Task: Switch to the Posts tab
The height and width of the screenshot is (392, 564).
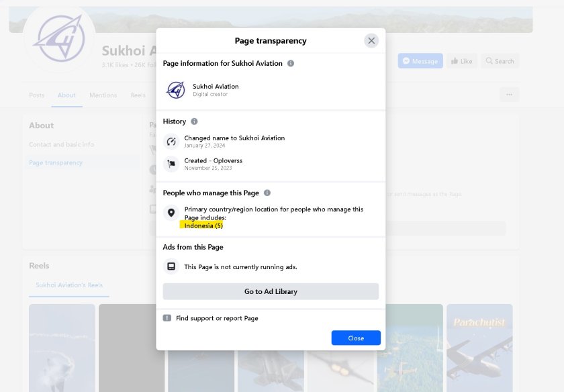Action: pyautogui.click(x=37, y=95)
